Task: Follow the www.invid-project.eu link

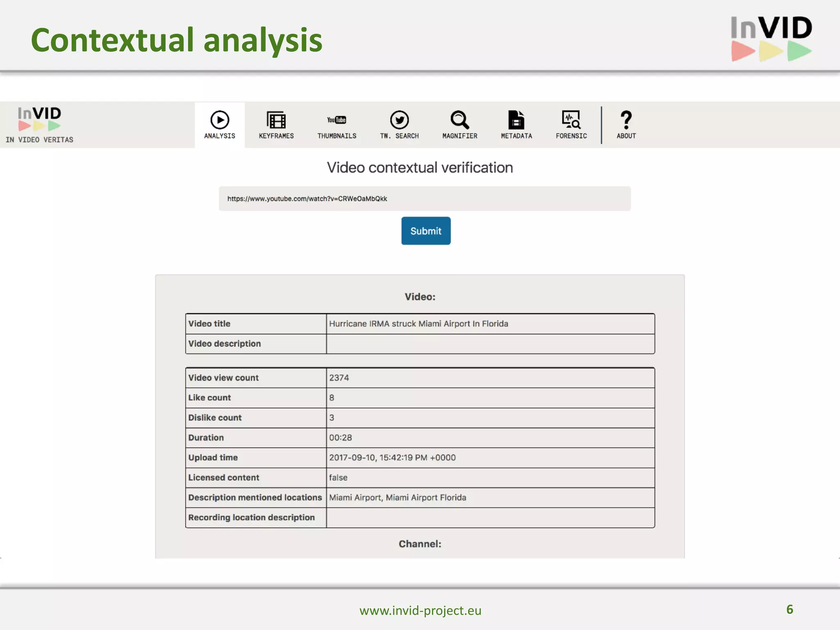Action: [x=420, y=611]
